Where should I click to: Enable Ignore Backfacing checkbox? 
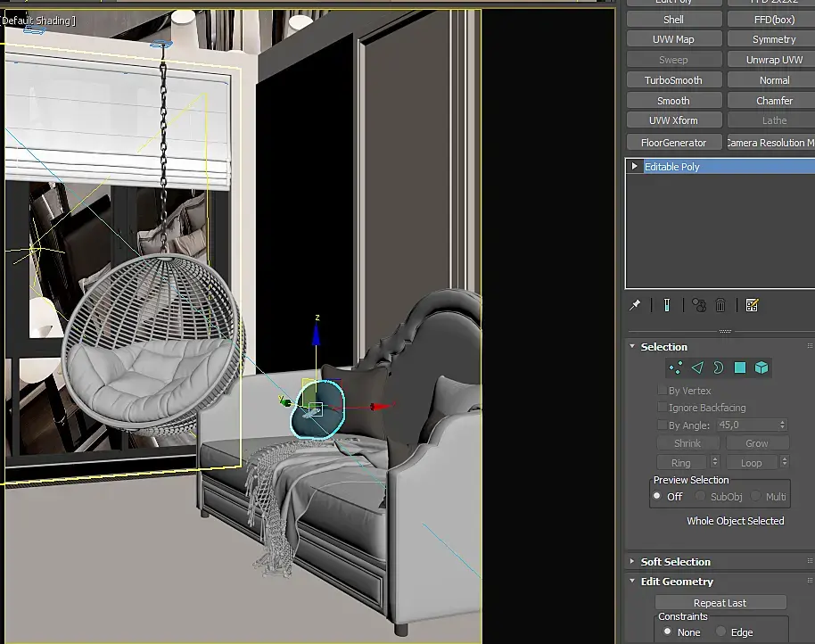click(663, 407)
